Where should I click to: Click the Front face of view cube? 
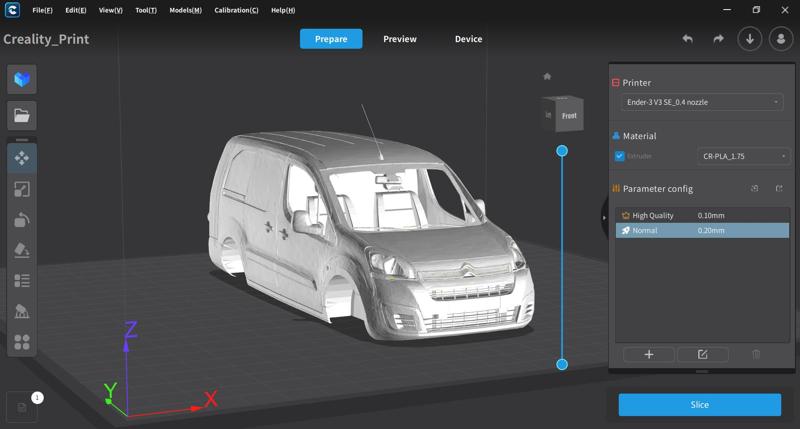(569, 115)
